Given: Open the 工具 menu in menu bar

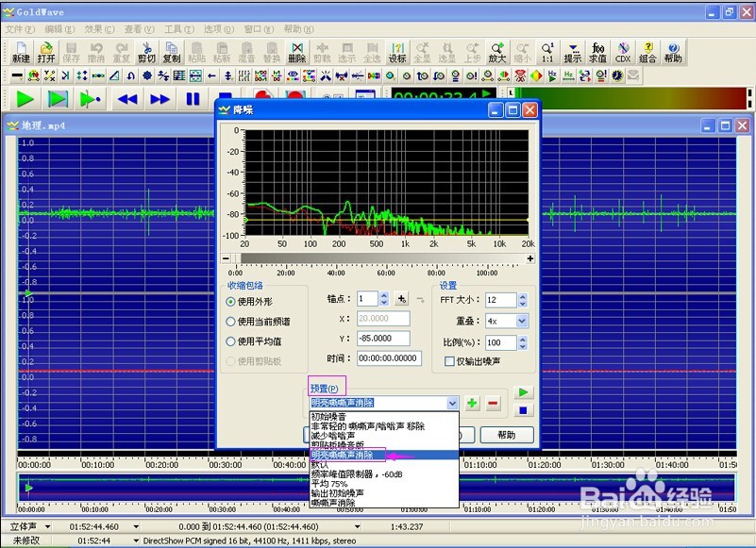Looking at the screenshot, I should 179,29.
